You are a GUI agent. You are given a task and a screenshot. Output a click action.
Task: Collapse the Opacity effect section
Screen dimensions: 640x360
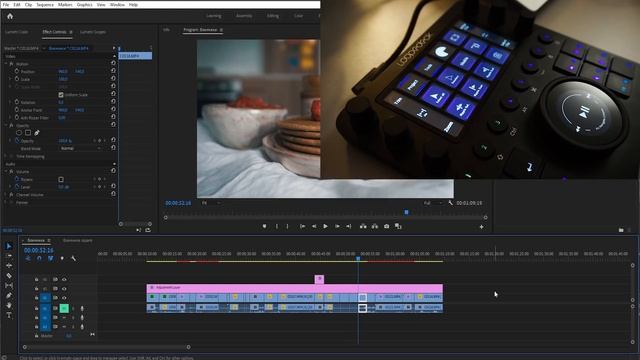[6, 125]
